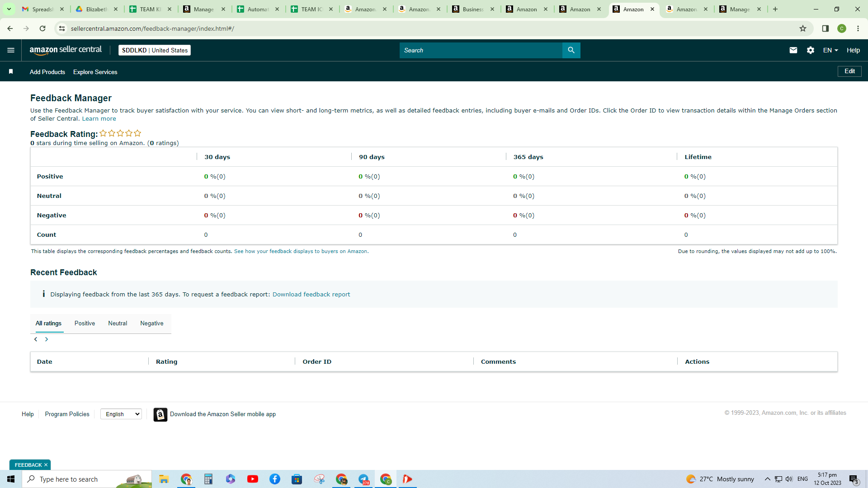Viewport: 868px width, 488px height.
Task: Open Windows Start menu
Action: (x=11, y=479)
